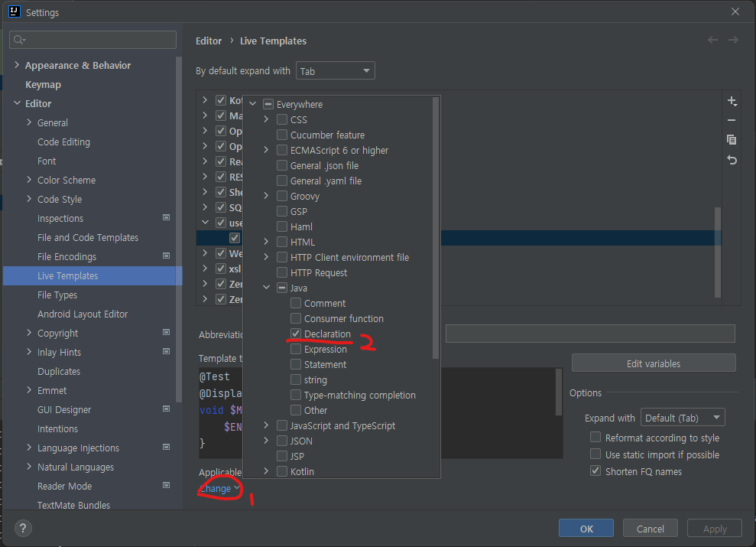Click the template Description input field
Image resolution: width=756 pixels, height=547 pixels.
(x=590, y=334)
